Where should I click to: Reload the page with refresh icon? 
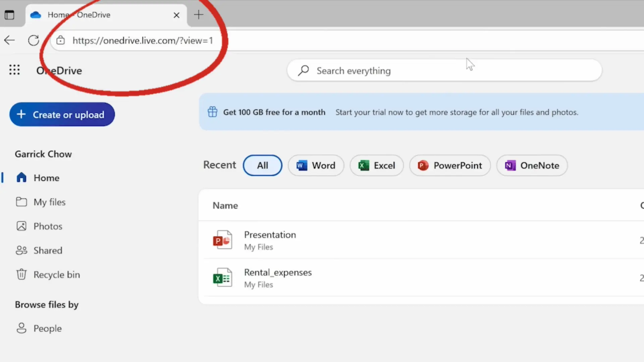pos(34,40)
